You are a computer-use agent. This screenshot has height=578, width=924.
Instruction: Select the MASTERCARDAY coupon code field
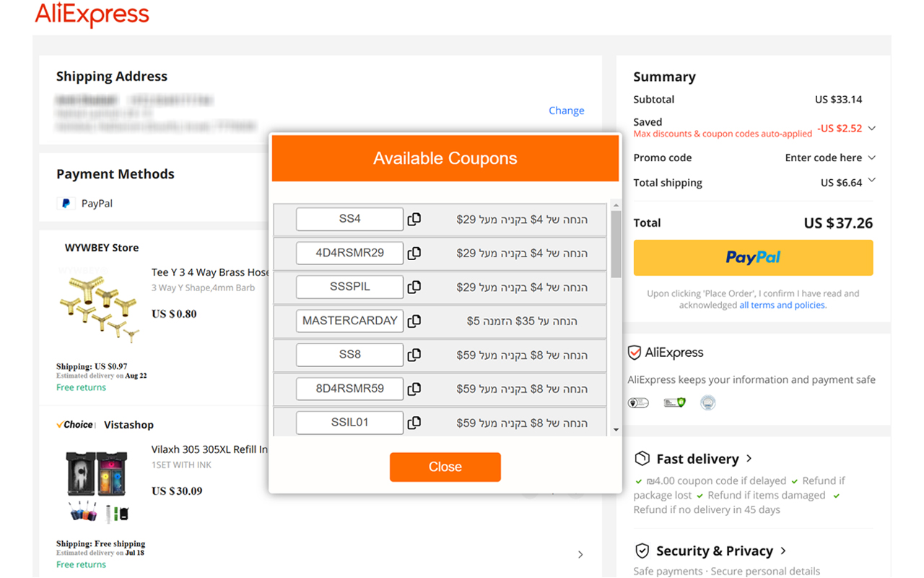(350, 321)
